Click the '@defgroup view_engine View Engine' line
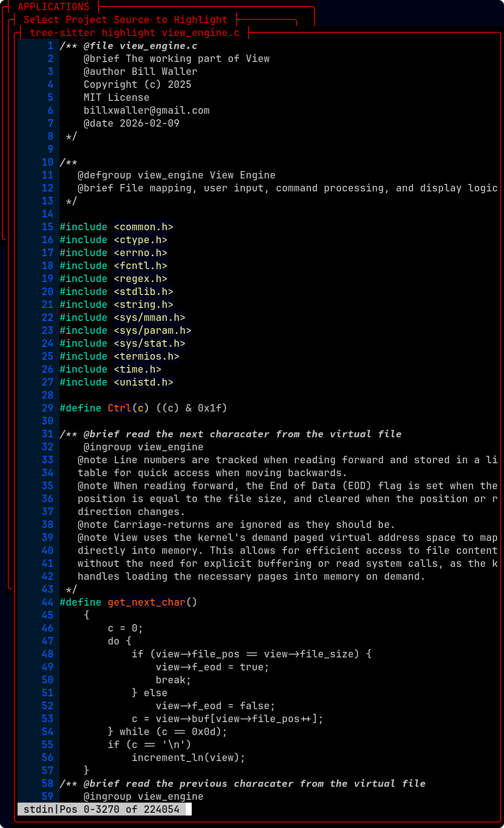 (x=176, y=175)
